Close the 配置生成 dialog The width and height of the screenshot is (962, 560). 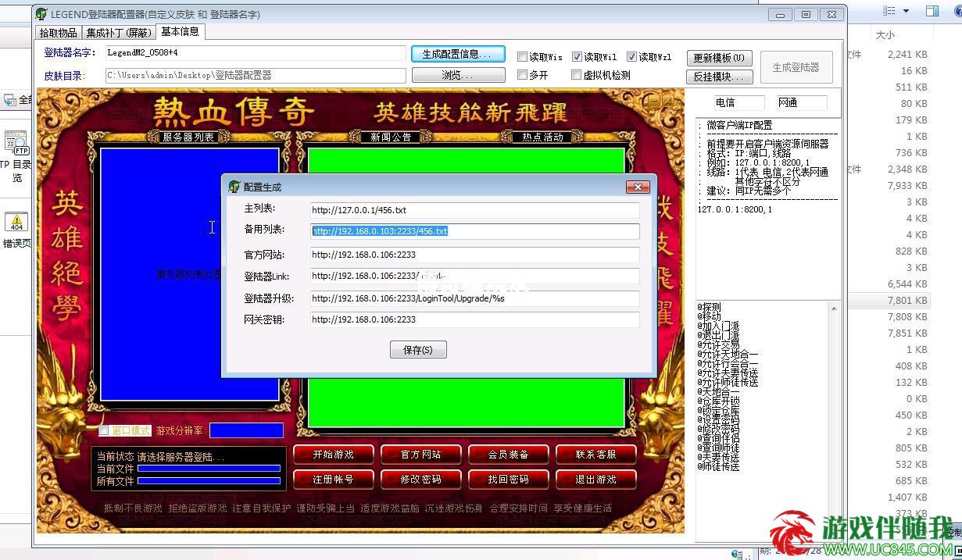coord(638,187)
